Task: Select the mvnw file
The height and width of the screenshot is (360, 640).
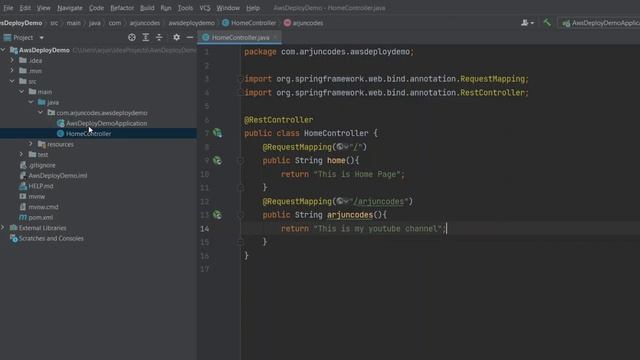Action: [37, 196]
